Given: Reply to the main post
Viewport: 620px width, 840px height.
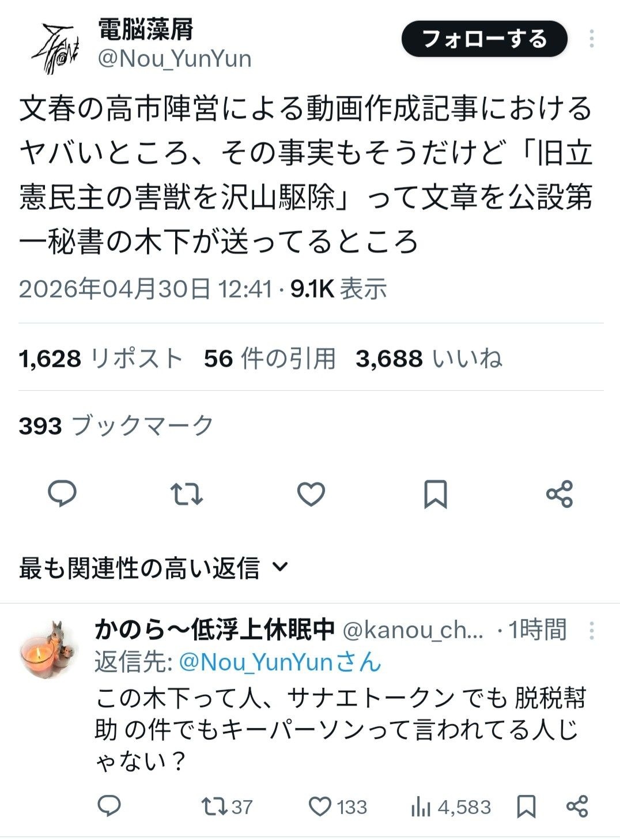Looking at the screenshot, I should (62, 494).
